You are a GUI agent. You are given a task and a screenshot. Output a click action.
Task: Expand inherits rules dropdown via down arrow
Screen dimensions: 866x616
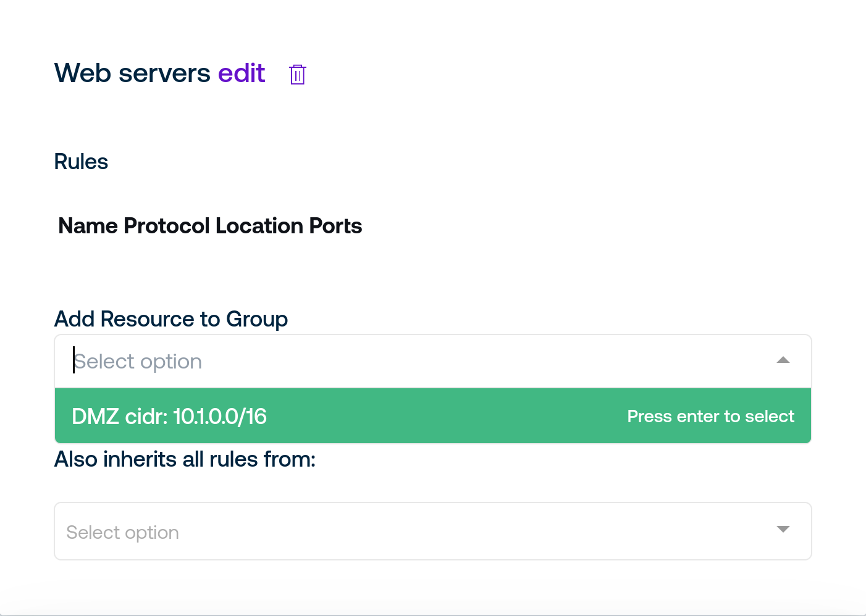[783, 529]
